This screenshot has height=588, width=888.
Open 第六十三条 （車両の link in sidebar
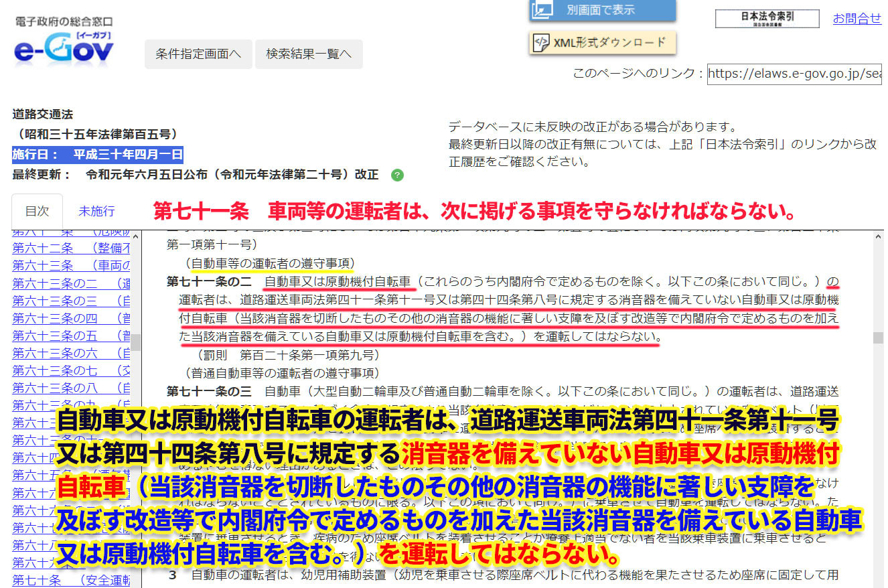[71, 265]
